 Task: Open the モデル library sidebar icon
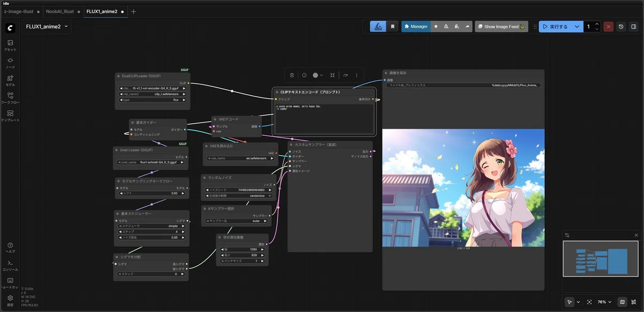(x=10, y=81)
